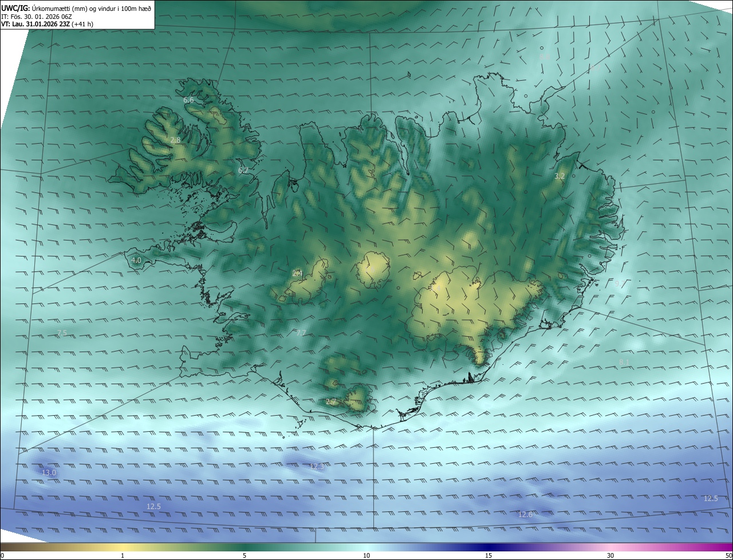The image size is (733, 560).
Task: Click the 4.0 value on the peninsula
Action: (x=136, y=260)
